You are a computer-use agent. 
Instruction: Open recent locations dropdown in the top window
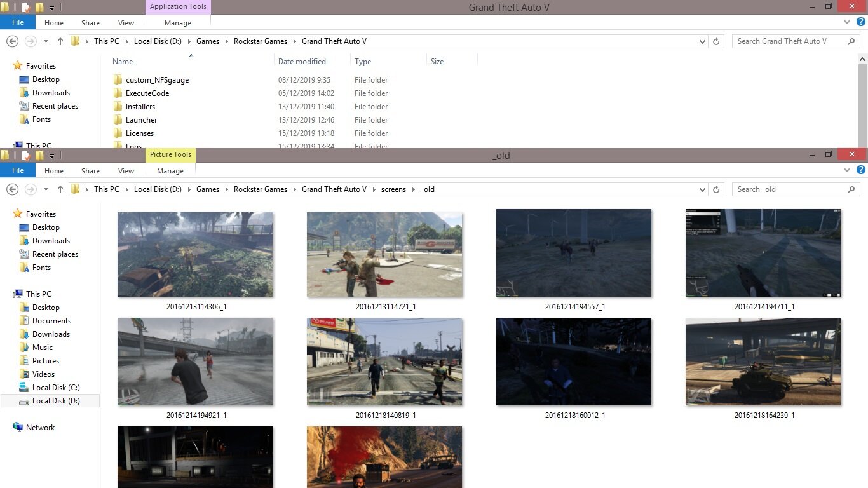coord(46,41)
